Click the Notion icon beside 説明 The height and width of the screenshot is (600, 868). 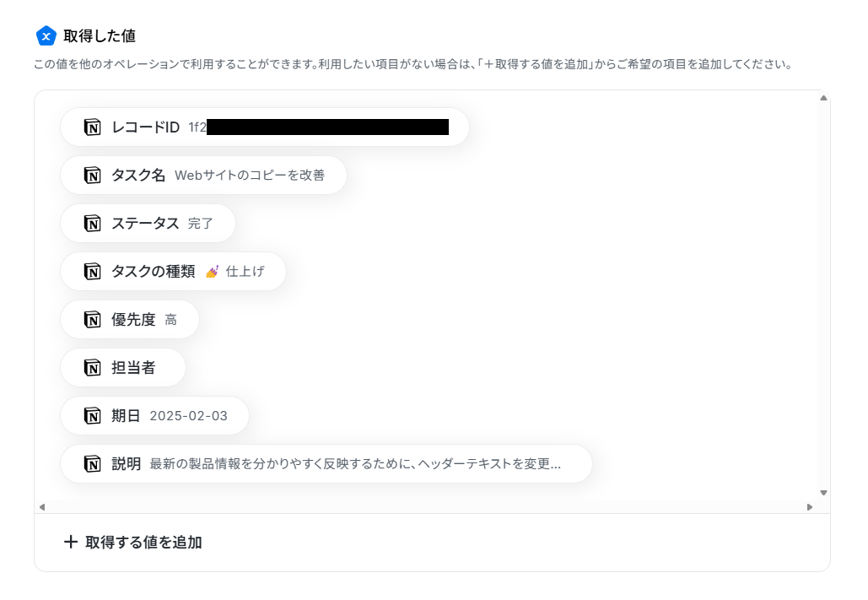(93, 463)
